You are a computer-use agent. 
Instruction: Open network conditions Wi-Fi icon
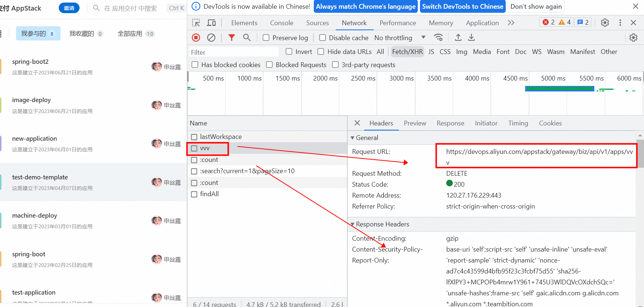coord(438,38)
